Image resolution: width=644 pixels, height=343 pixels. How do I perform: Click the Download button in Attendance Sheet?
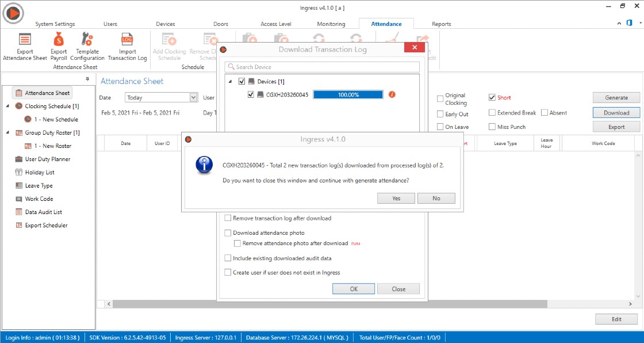click(616, 113)
